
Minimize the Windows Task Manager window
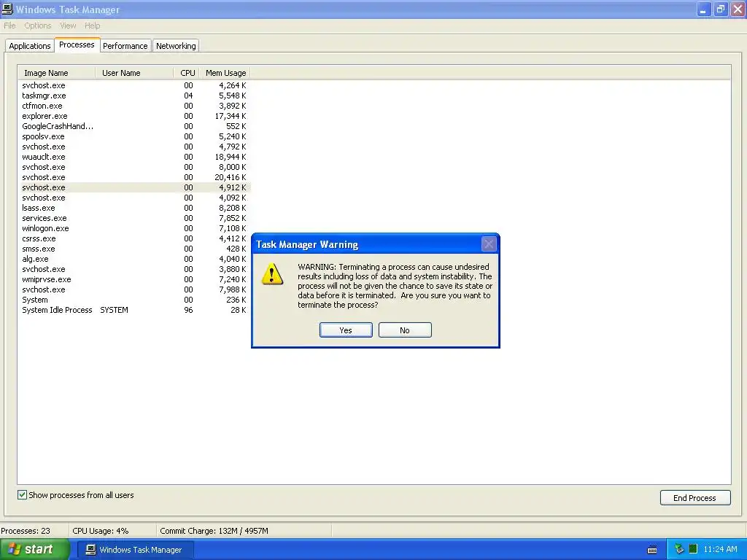click(703, 9)
